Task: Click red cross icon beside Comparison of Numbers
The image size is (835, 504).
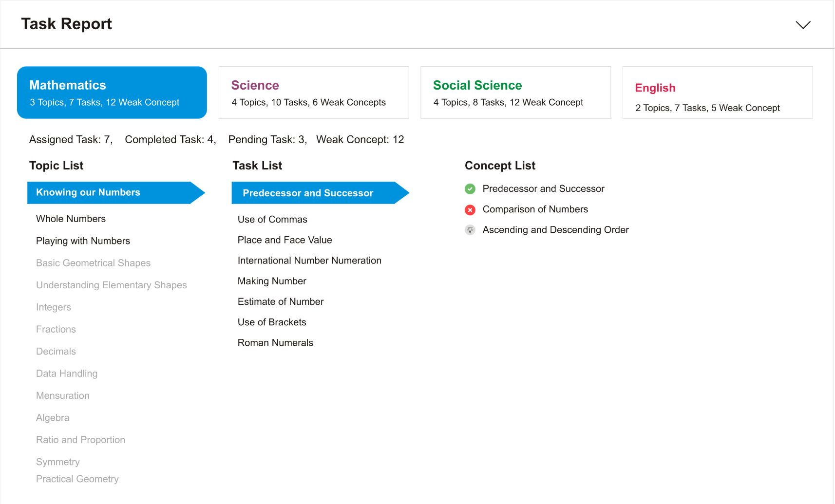Action: [470, 210]
